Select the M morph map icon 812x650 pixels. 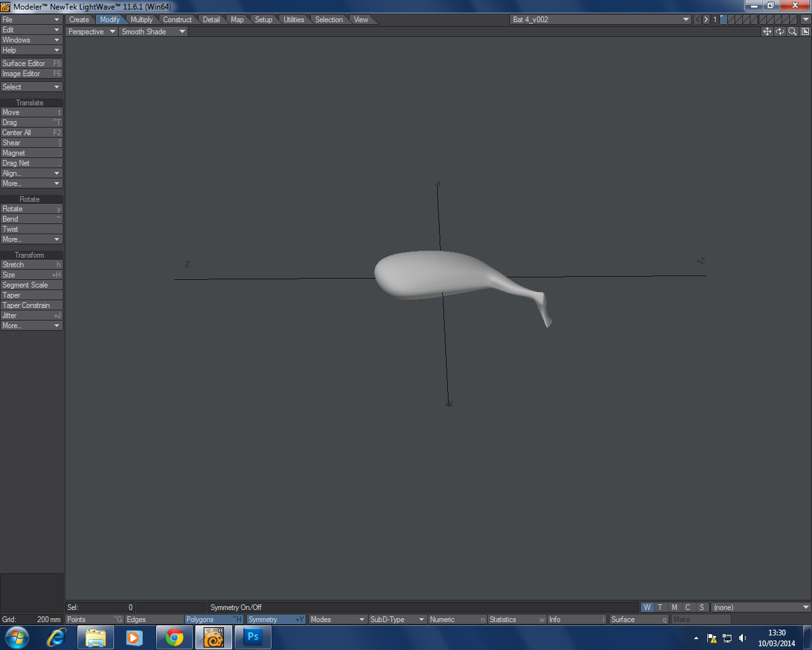pyautogui.click(x=674, y=607)
